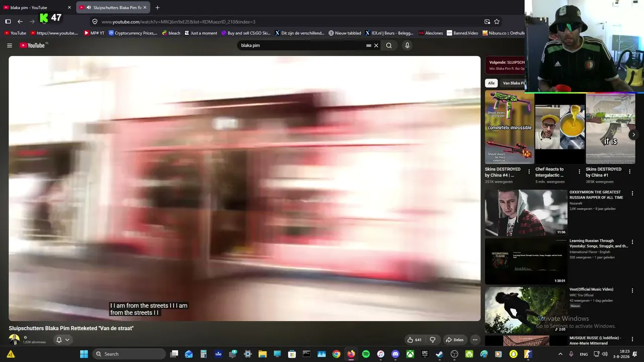The width and height of the screenshot is (644, 362).
Task: Go to YouTube home via logo
Action: point(32,45)
